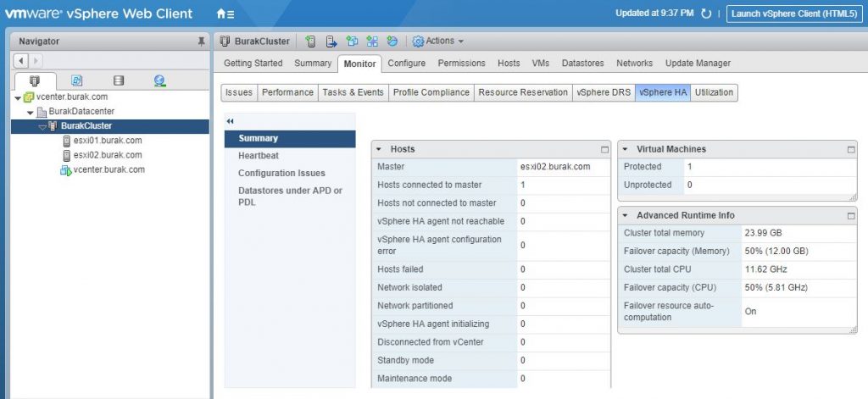This screenshot has height=399, width=868.
Task: Launch vSphere Client (HTML5)
Action: 794,14
